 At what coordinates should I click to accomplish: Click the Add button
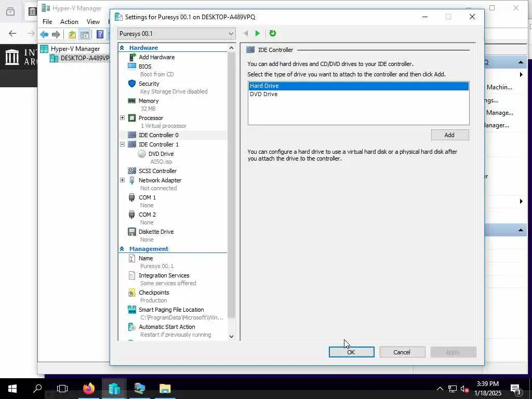450,135
